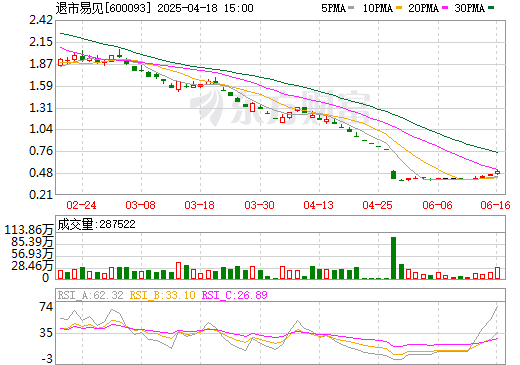Viewport: 520px width, 365px height.
Task: Click the 03-08 date axis label
Action: coord(140,205)
